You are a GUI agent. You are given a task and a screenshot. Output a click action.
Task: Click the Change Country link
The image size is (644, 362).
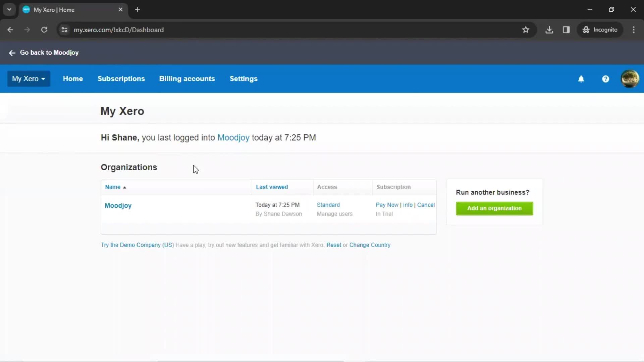pos(370,245)
